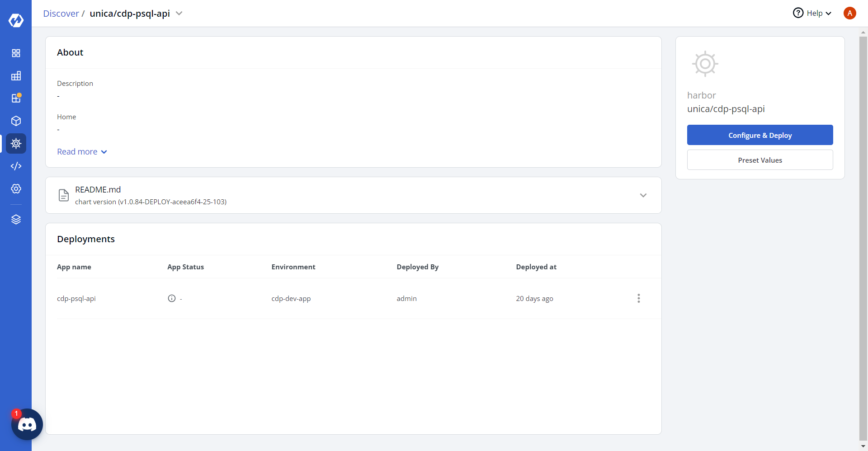Image resolution: width=868 pixels, height=451 pixels.
Task: Open Global Configurations hexagon gear icon
Action: tap(16, 189)
